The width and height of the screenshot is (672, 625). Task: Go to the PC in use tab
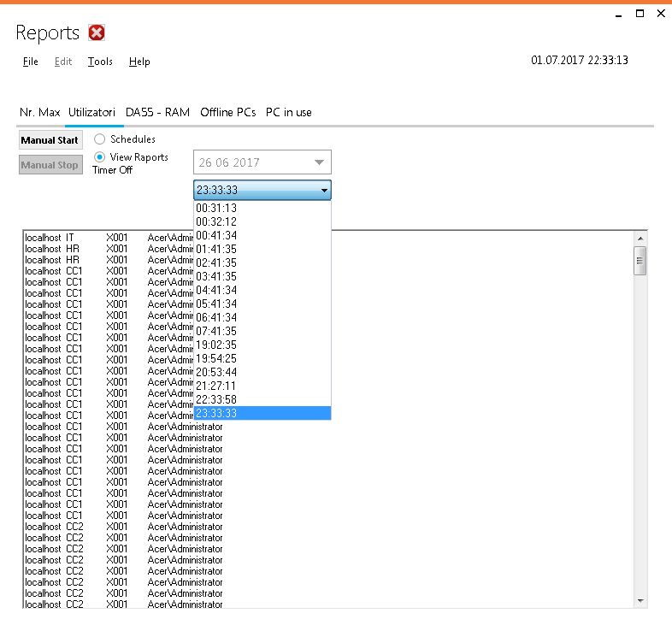pos(288,112)
